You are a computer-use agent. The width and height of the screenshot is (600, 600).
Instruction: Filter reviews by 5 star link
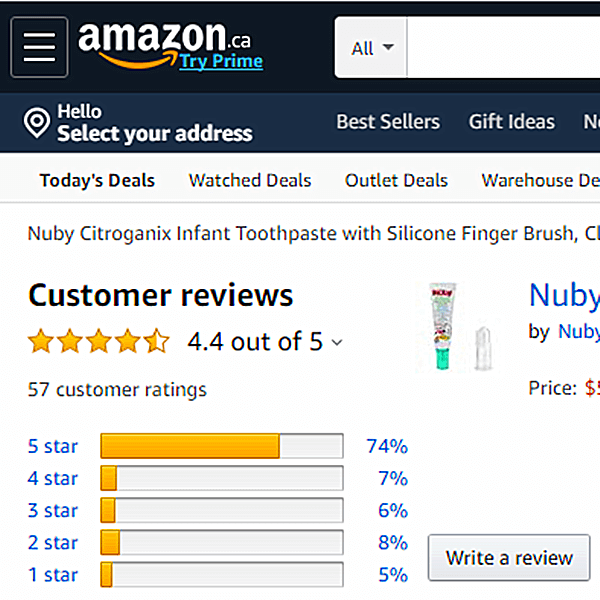(52, 446)
